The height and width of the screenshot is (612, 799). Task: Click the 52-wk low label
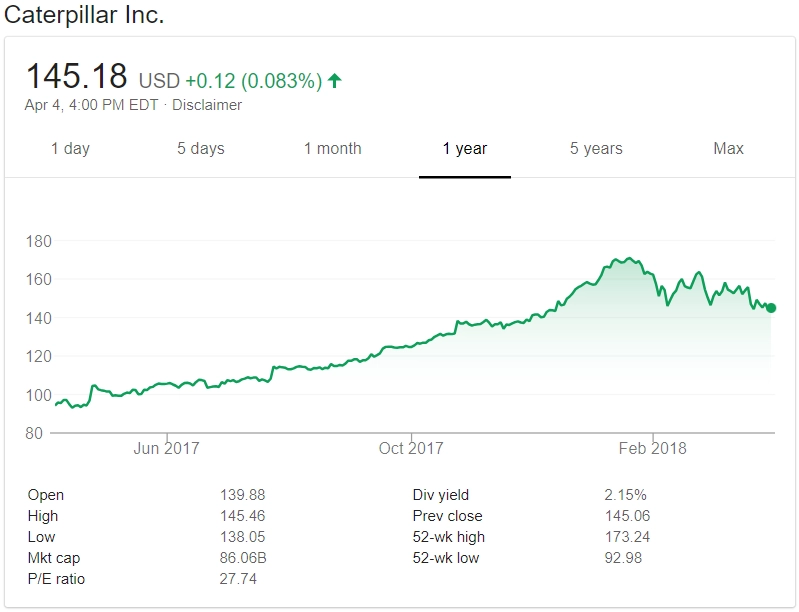click(446, 558)
